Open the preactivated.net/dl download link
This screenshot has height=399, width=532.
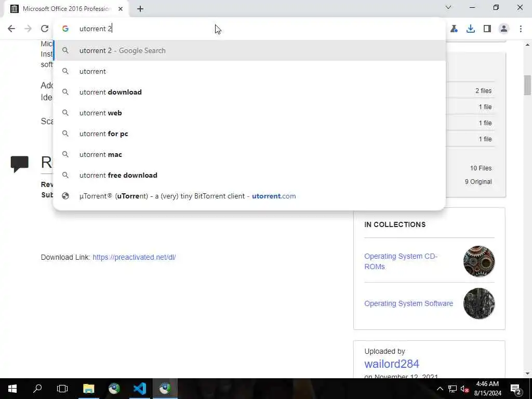(134, 257)
